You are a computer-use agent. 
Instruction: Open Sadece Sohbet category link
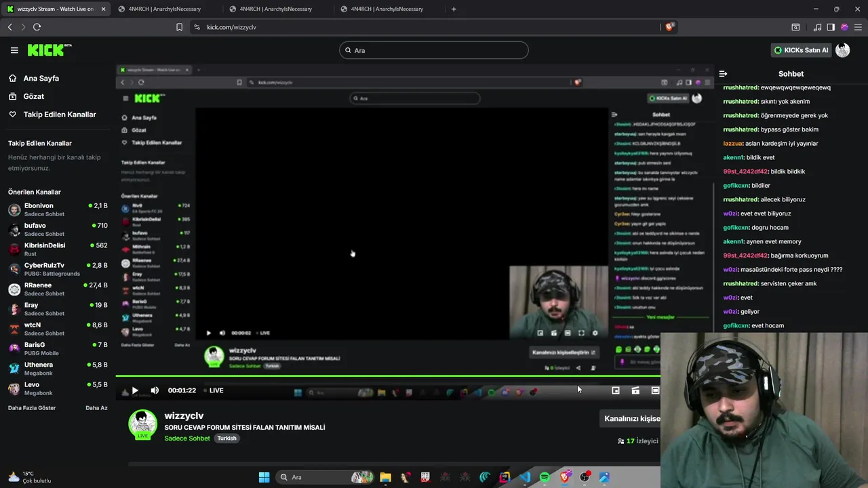(187, 439)
